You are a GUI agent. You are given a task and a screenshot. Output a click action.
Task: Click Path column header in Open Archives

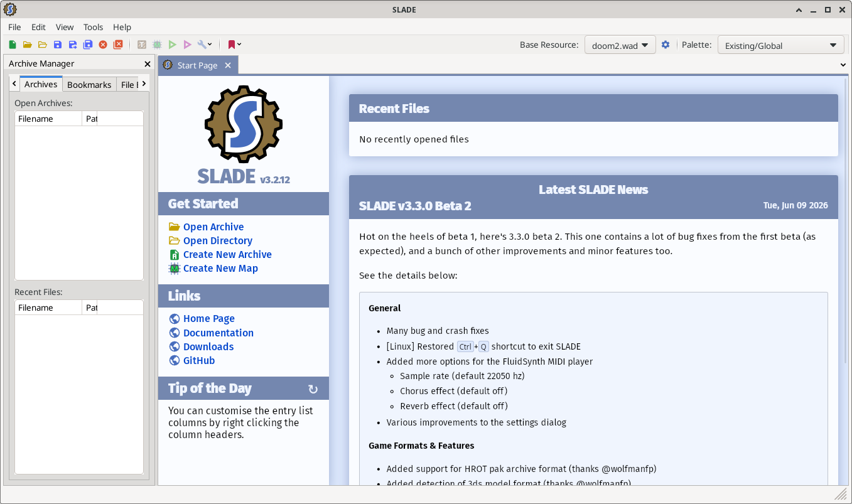click(x=90, y=119)
